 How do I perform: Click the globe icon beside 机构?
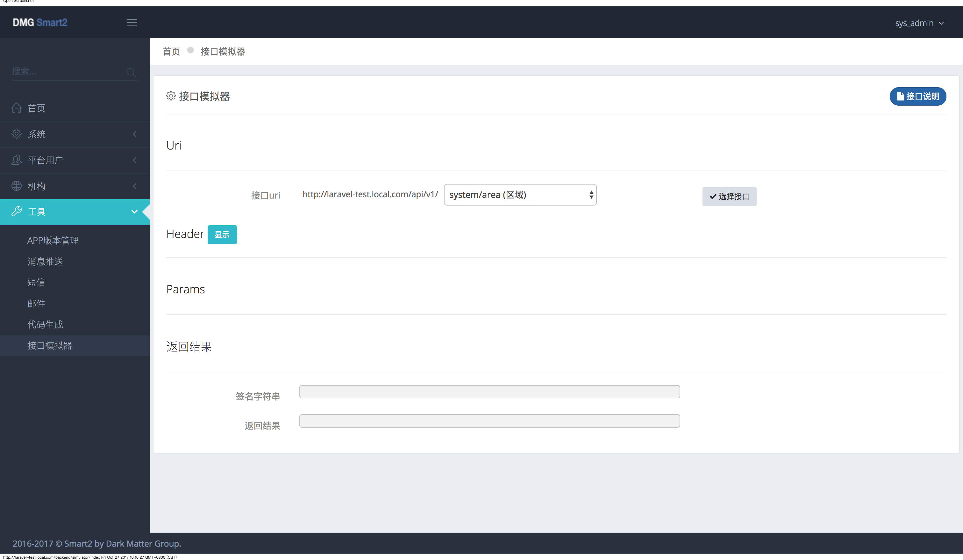[17, 186]
